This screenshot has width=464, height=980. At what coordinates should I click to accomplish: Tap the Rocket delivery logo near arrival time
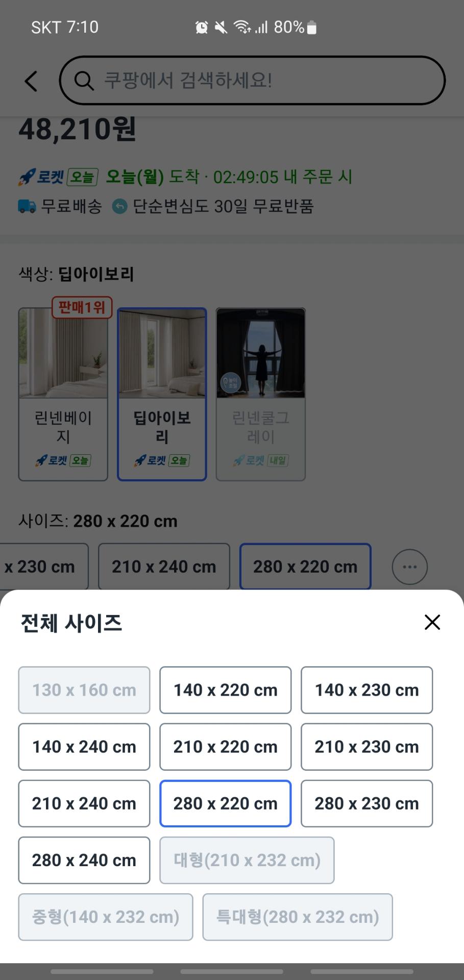[42, 177]
